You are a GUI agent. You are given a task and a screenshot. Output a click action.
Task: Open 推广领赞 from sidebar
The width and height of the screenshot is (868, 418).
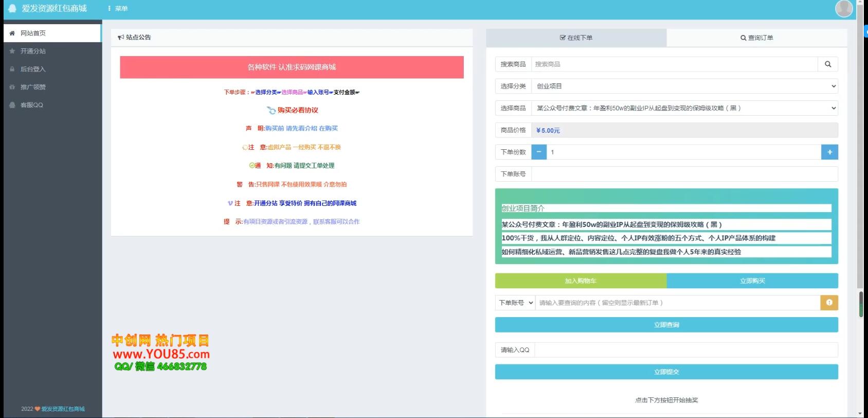[33, 87]
